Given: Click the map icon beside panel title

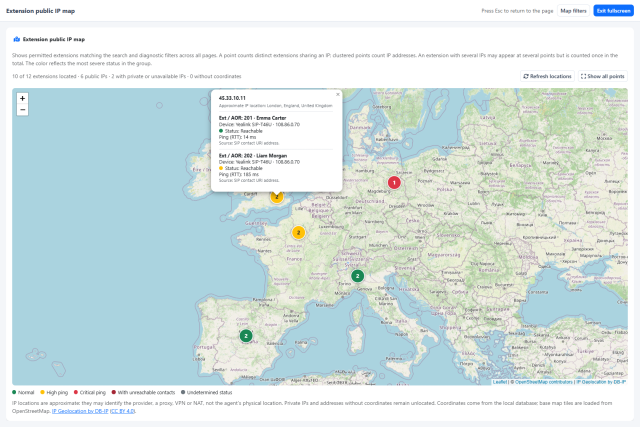Looking at the screenshot, I should [17, 40].
